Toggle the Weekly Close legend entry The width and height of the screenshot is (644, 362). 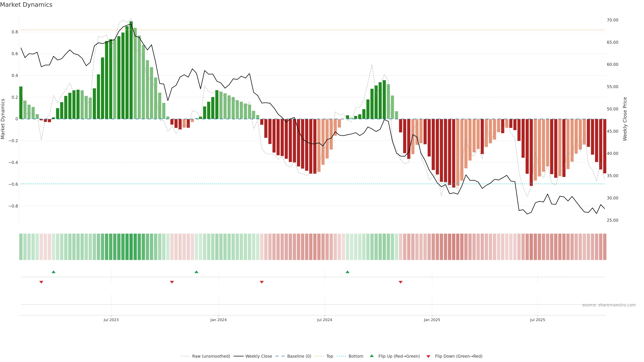point(258,356)
